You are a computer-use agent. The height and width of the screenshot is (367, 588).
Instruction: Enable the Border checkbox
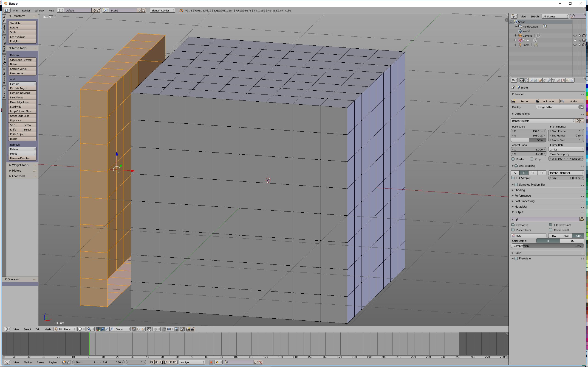513,159
